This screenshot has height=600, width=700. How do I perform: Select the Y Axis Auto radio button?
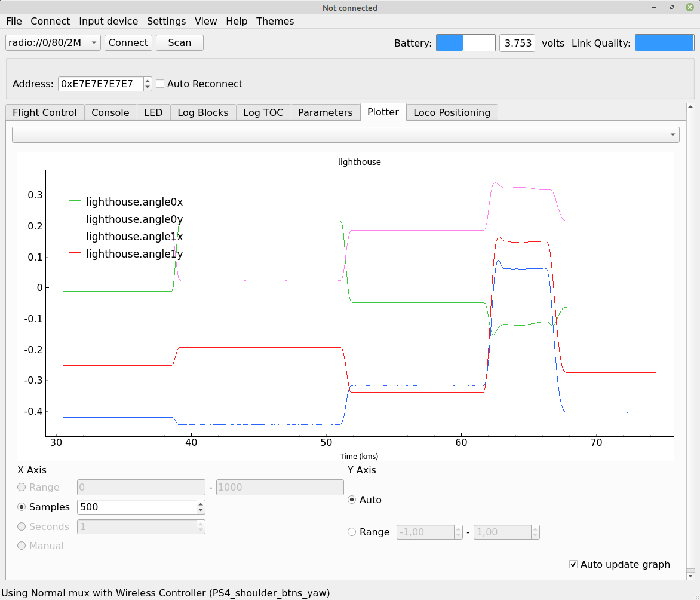pyautogui.click(x=352, y=500)
